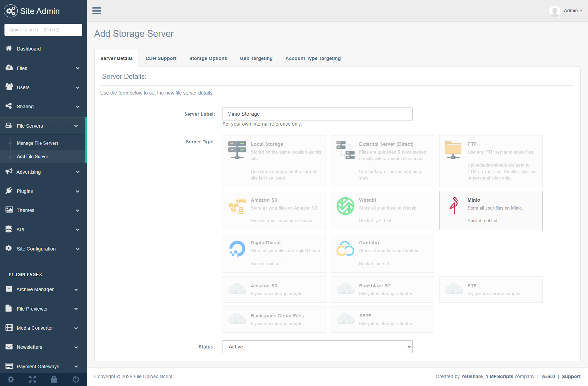This screenshot has height=386, width=588.
Task: Go to Manage File Servers
Action: point(38,143)
